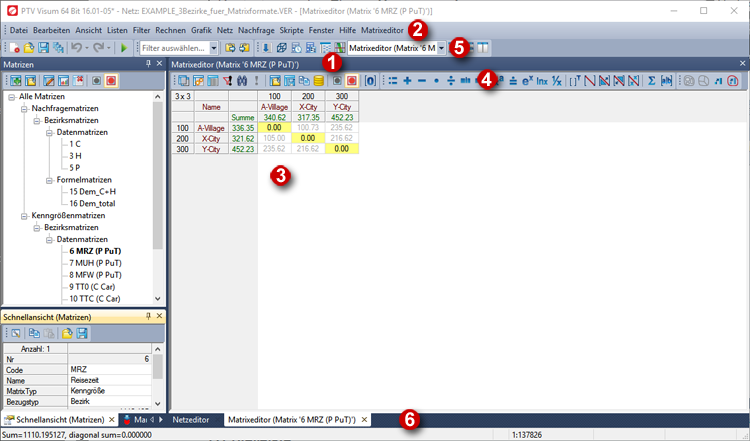Toggle auto-hide pin on Schnellansicht panel

click(147, 315)
